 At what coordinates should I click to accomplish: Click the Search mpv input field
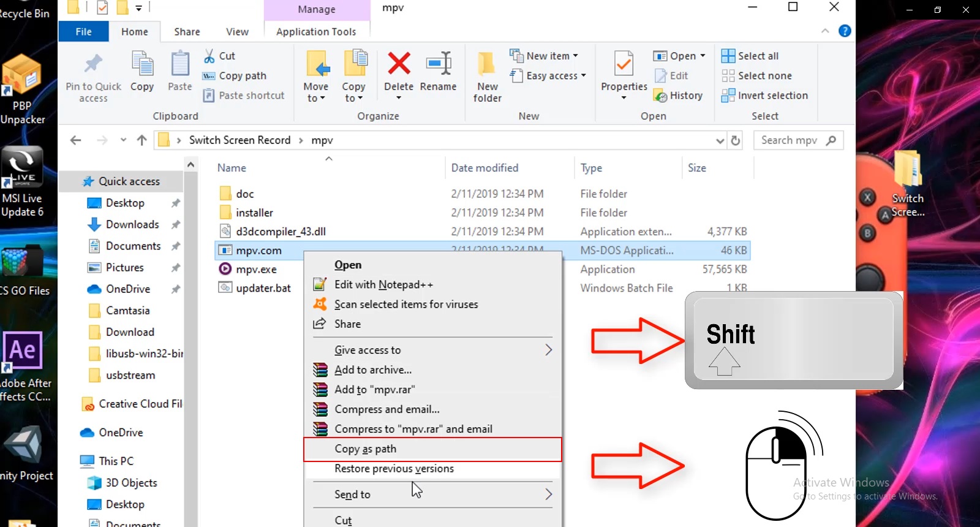click(x=798, y=140)
